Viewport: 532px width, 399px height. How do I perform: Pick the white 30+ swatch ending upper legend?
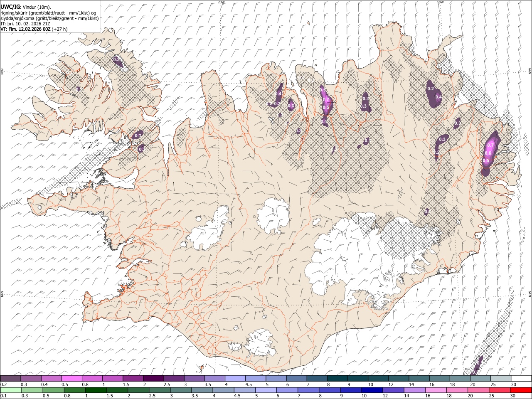[521, 378]
